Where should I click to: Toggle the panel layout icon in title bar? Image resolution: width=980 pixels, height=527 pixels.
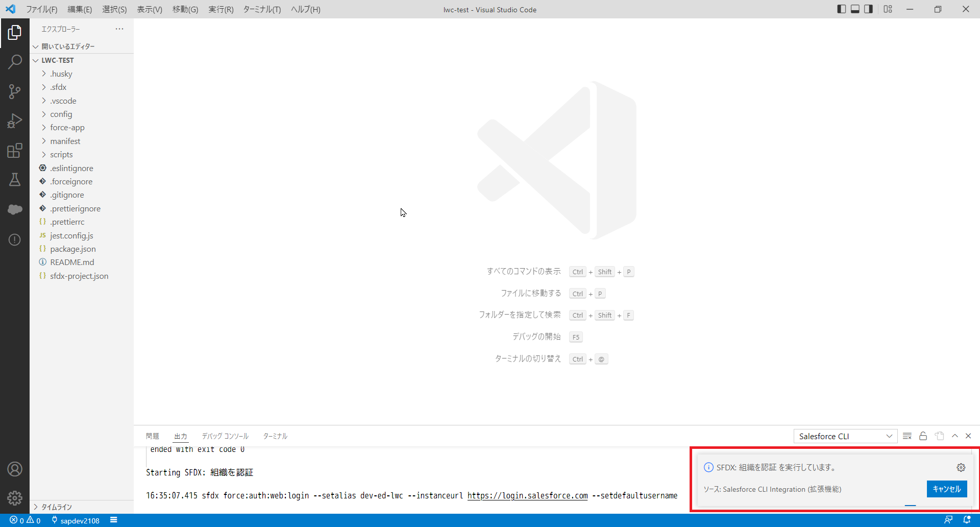(855, 9)
